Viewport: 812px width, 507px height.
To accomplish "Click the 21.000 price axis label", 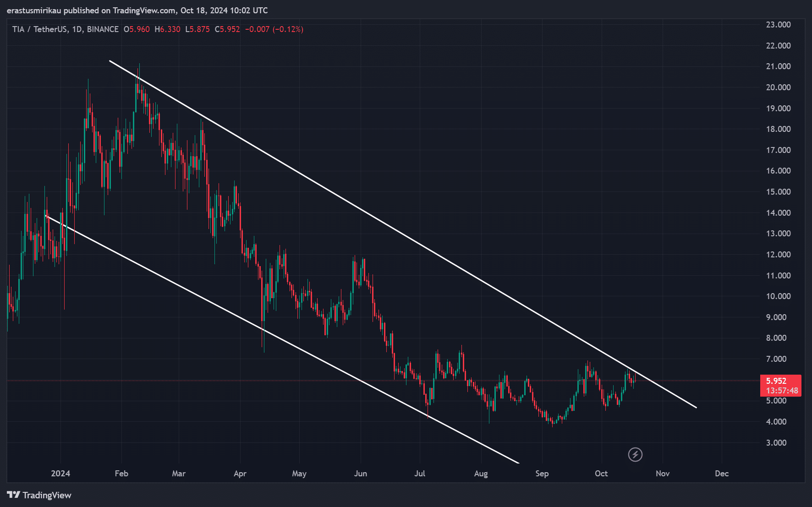I will [x=778, y=66].
